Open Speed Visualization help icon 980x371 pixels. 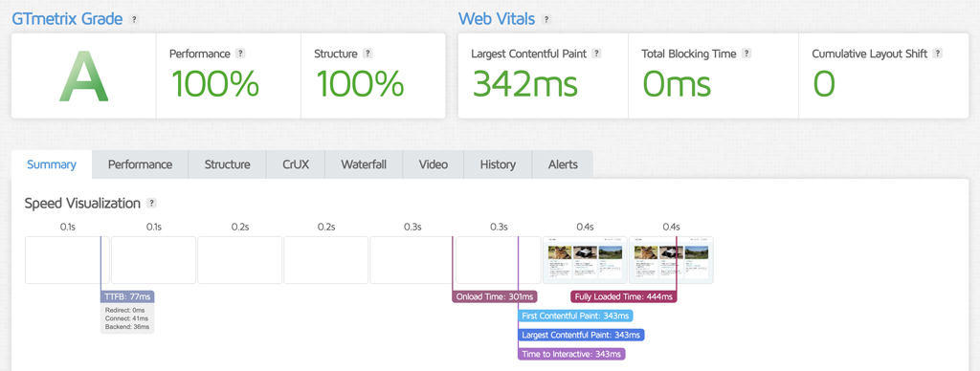[151, 203]
